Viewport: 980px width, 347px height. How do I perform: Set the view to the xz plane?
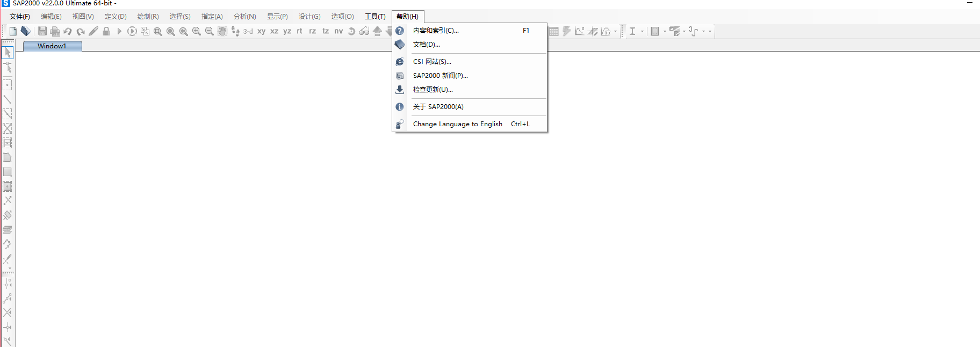tap(274, 31)
